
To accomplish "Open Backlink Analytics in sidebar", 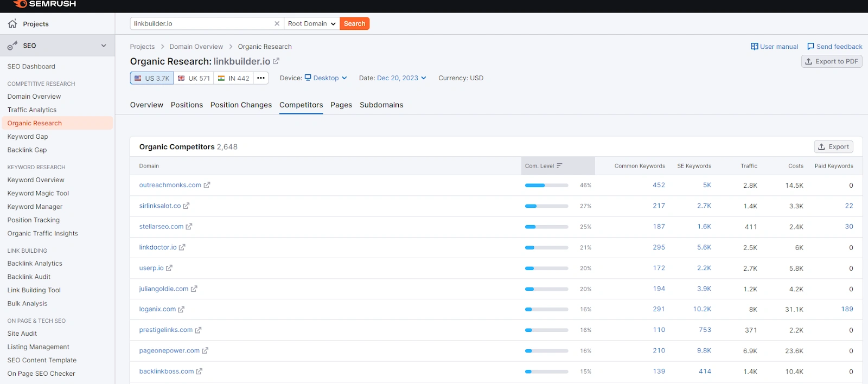I will 35,264.
